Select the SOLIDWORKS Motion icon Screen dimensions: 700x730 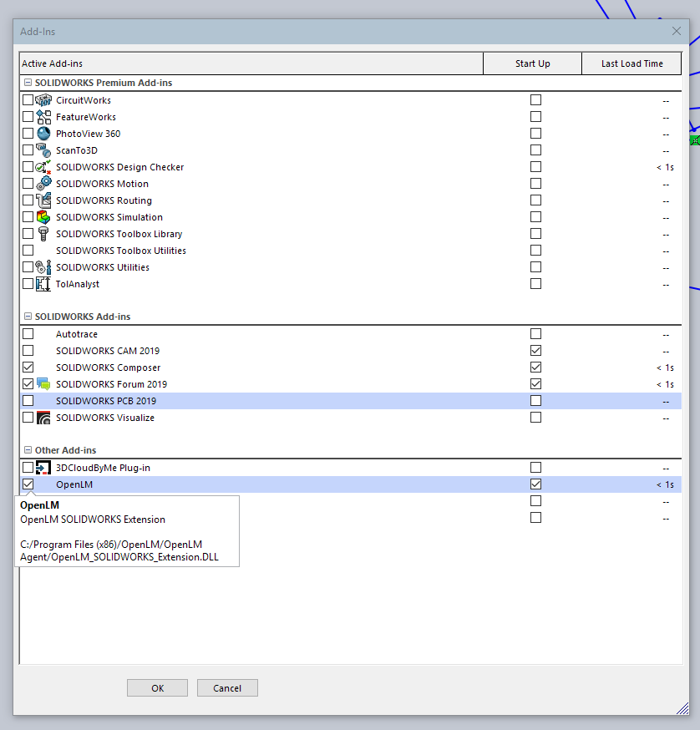pos(43,183)
